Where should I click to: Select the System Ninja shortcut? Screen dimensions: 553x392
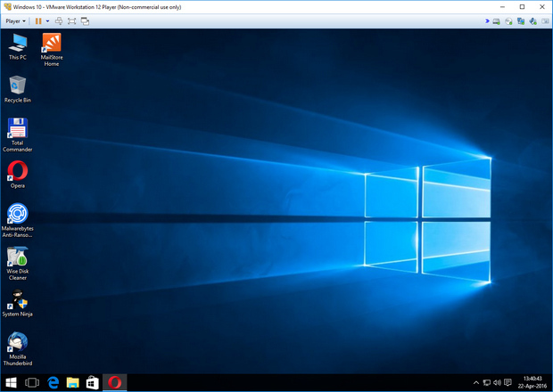click(x=18, y=303)
